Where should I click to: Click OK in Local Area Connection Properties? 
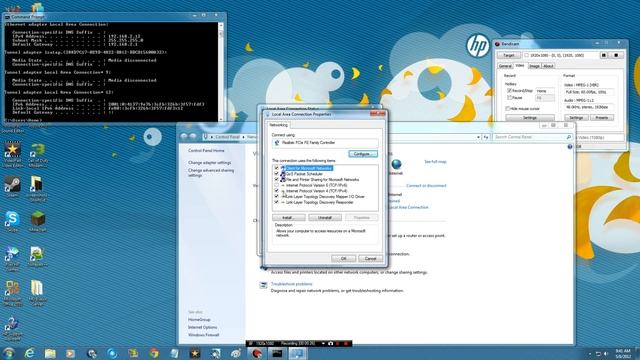(x=343, y=259)
